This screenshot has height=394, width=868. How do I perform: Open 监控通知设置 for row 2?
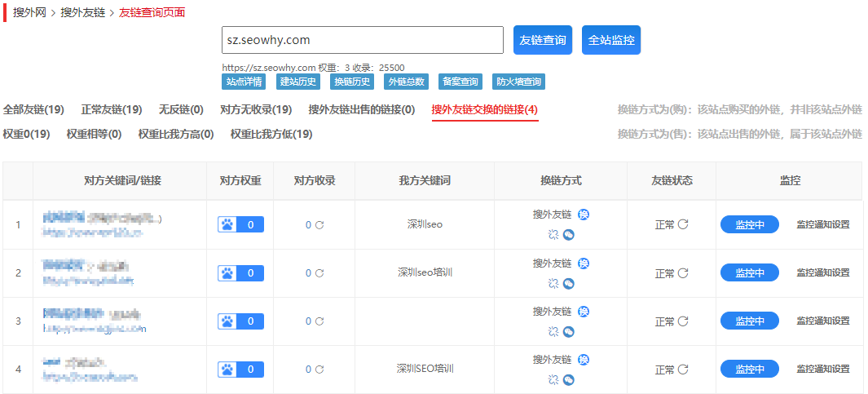pyautogui.click(x=822, y=272)
